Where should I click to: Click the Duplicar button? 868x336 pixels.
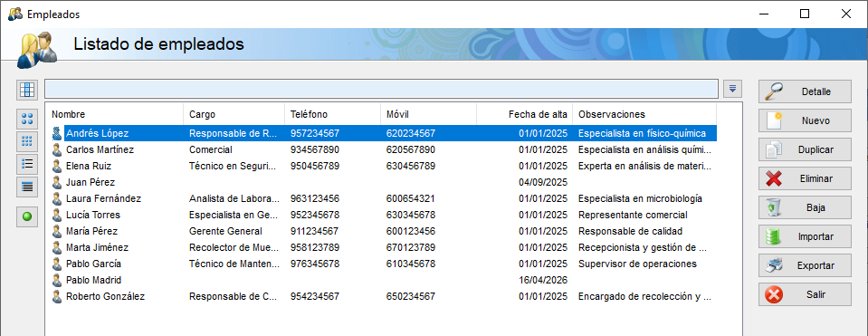coord(805,149)
